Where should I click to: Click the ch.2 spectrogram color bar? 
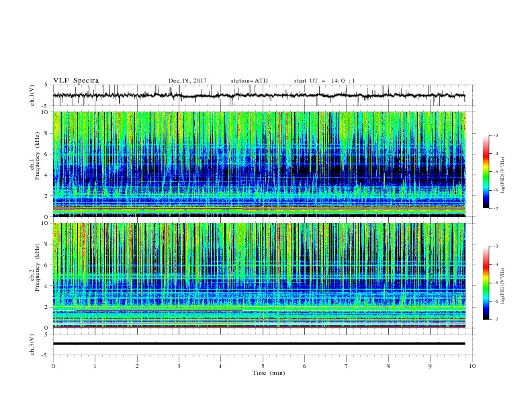coord(486,283)
